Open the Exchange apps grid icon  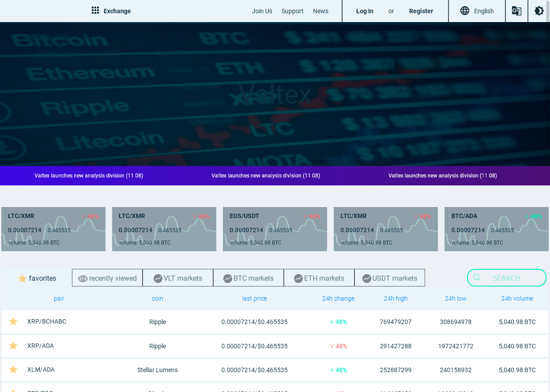[95, 11]
